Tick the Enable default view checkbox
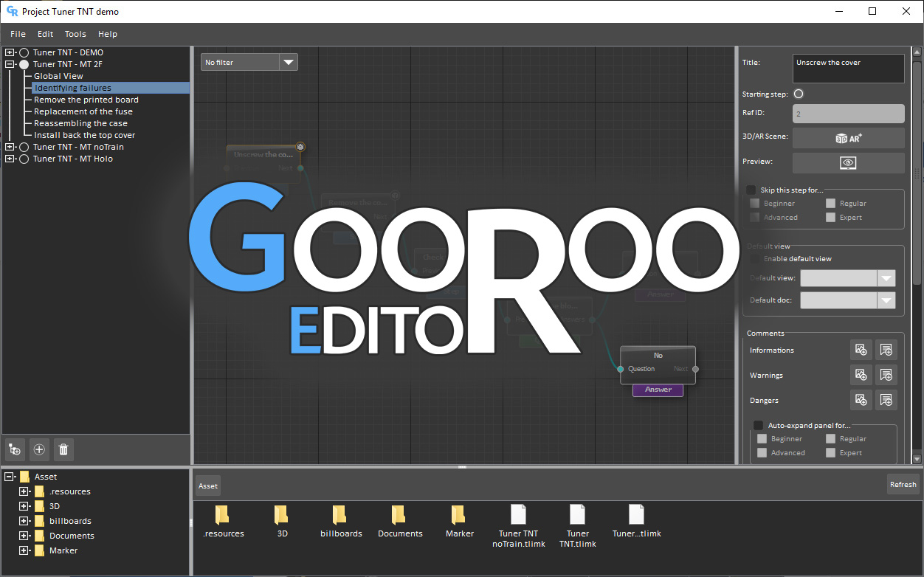This screenshot has height=577, width=924. (754, 259)
